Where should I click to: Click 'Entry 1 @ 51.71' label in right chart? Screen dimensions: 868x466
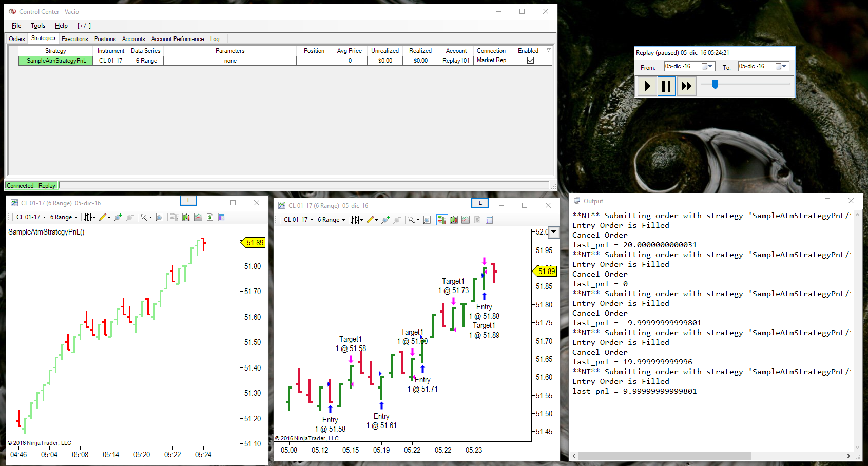point(422,384)
